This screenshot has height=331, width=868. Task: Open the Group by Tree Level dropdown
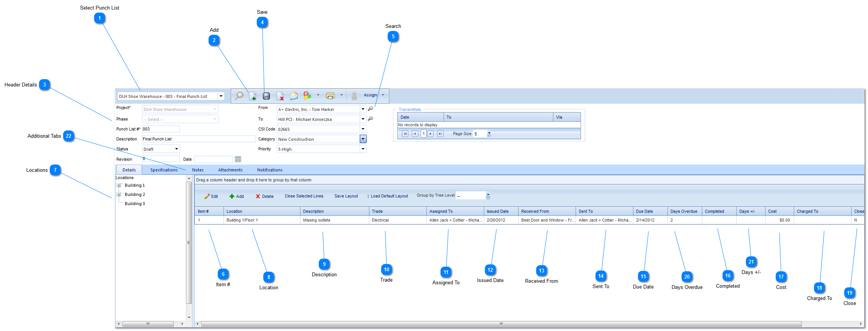(x=488, y=196)
